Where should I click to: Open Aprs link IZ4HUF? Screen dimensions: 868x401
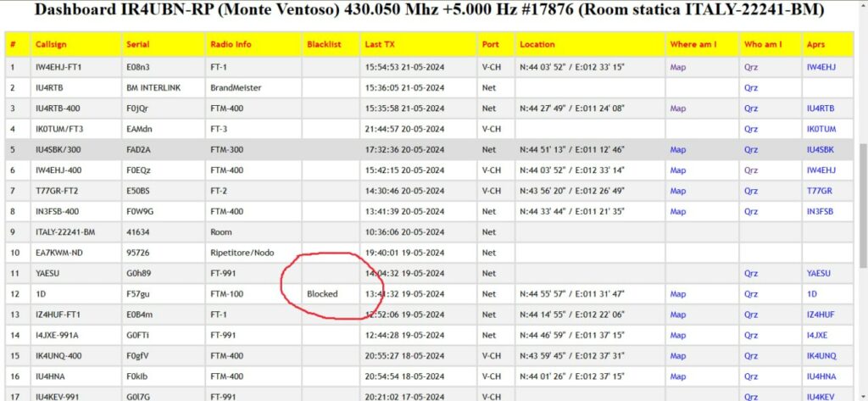coord(821,315)
